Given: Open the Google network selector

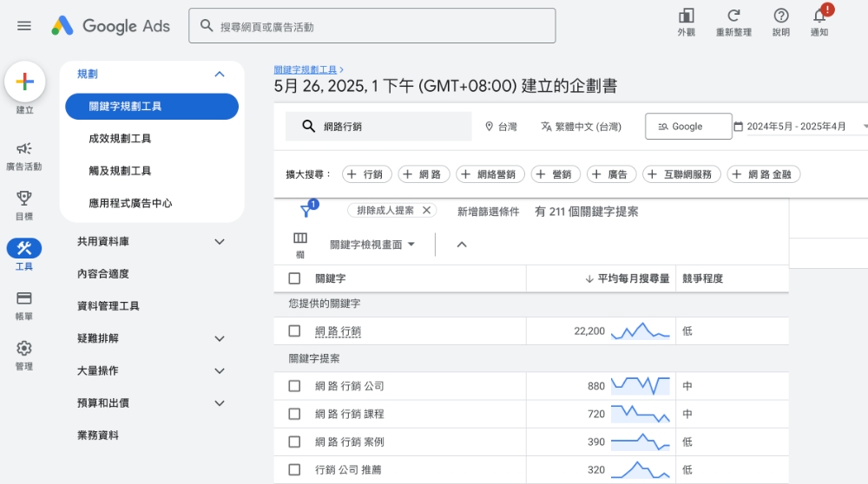Looking at the screenshot, I should tap(688, 127).
